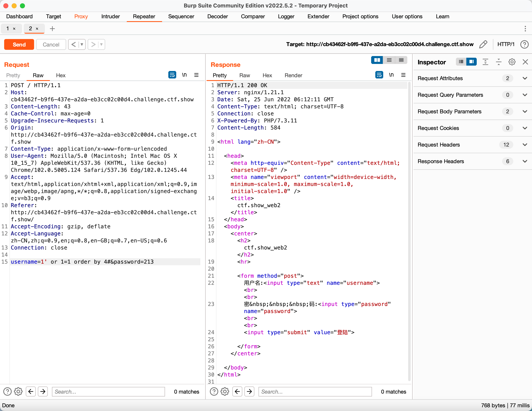Select Response Render tab

coord(293,75)
